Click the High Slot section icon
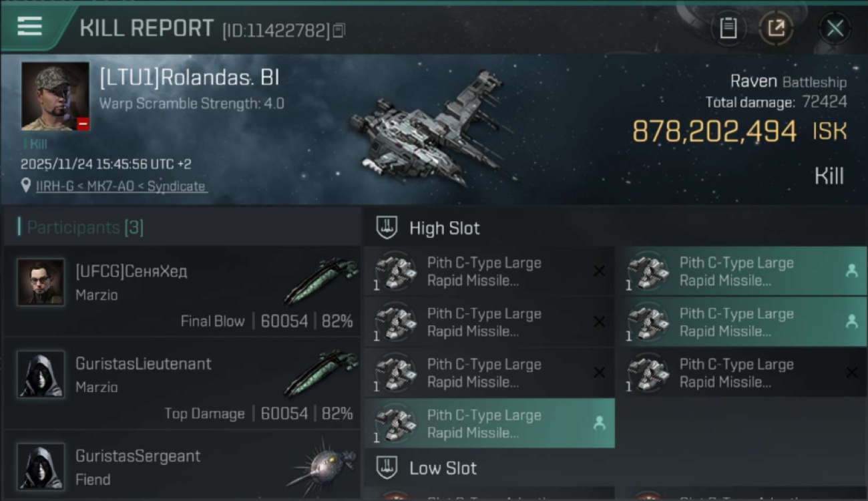The height and width of the screenshot is (501, 868). tap(387, 228)
